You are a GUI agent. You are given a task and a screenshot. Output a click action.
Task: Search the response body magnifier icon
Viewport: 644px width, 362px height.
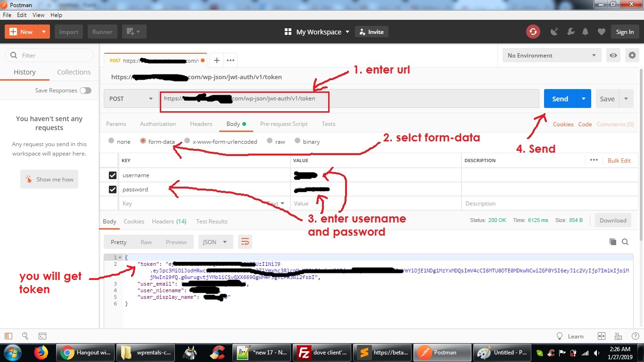coord(625,242)
